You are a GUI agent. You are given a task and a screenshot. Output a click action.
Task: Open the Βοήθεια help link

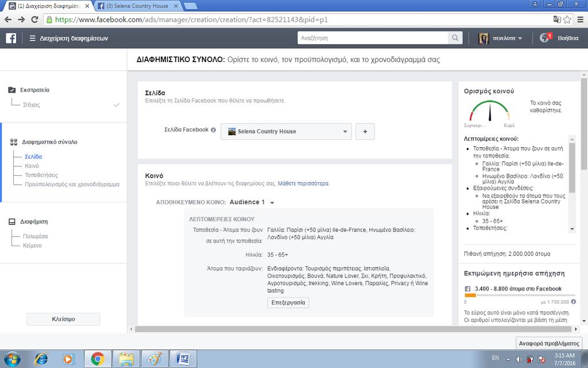pyautogui.click(x=568, y=39)
